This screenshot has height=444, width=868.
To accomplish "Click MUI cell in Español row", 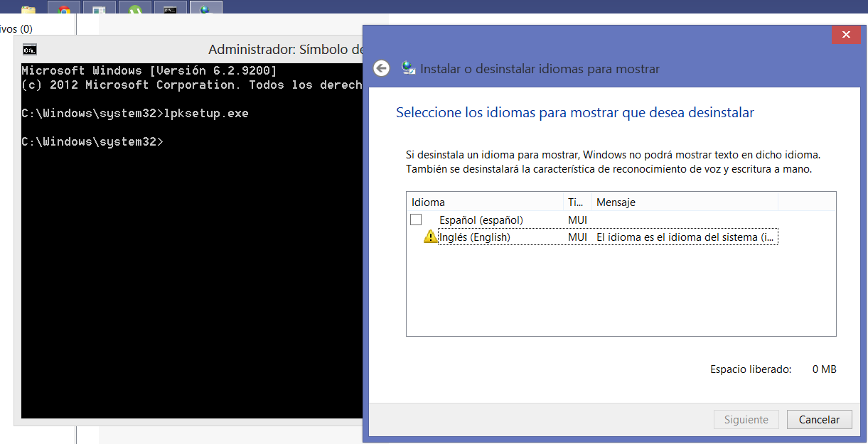I will pyautogui.click(x=577, y=220).
